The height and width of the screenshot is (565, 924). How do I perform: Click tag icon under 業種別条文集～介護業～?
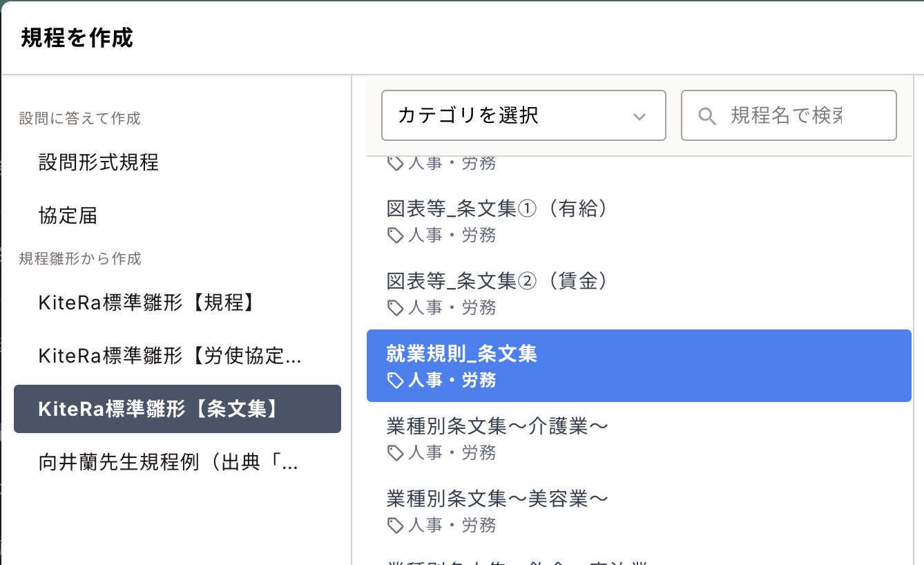click(395, 452)
